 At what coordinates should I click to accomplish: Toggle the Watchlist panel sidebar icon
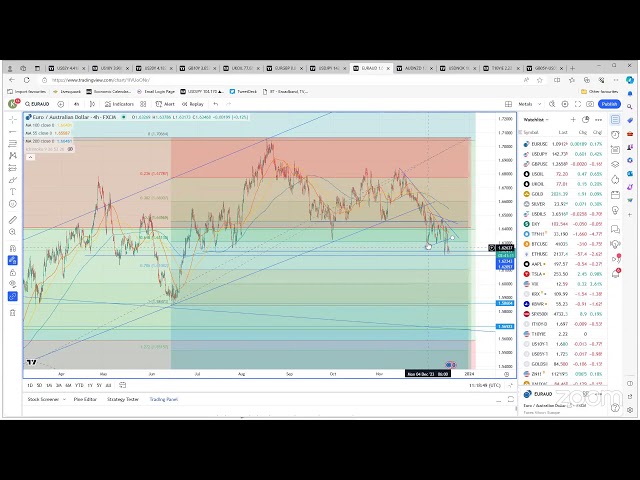click(616, 119)
